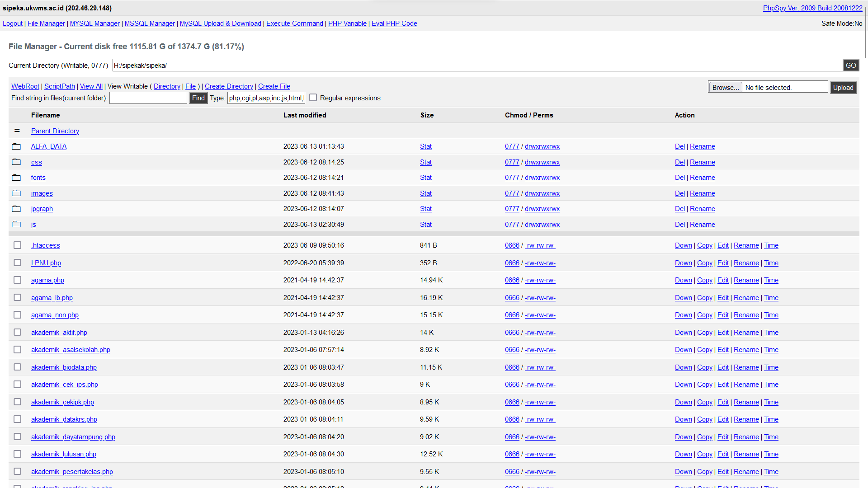Open MySQL Upload & Download
The height and width of the screenshot is (488, 868).
click(221, 23)
